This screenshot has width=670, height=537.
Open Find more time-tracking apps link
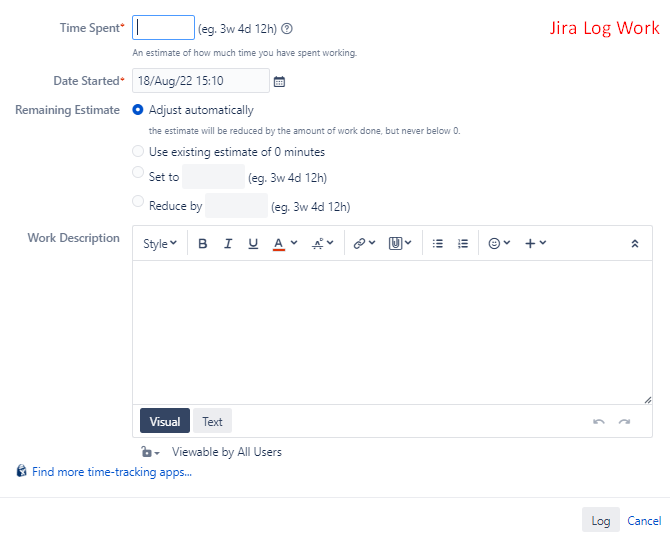pos(112,472)
